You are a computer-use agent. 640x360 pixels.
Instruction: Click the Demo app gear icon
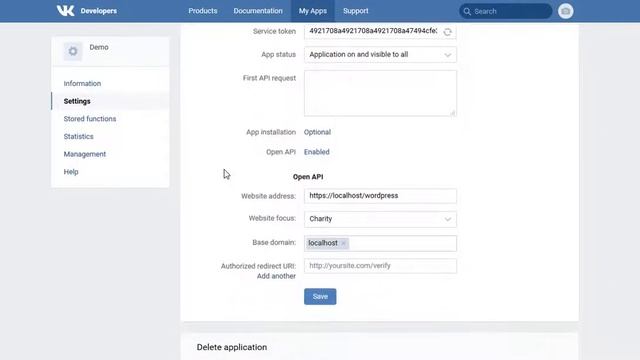coord(73,51)
